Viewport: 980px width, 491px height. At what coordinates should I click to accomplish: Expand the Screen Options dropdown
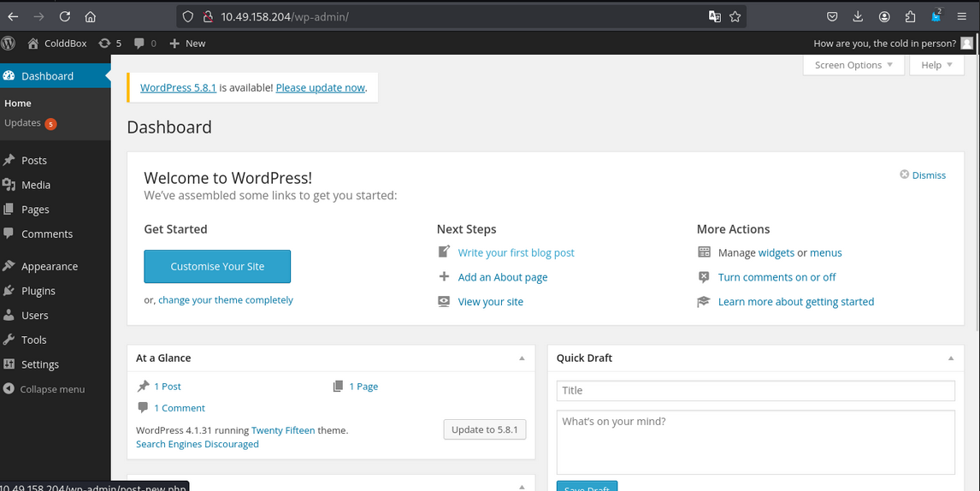pyautogui.click(x=853, y=65)
